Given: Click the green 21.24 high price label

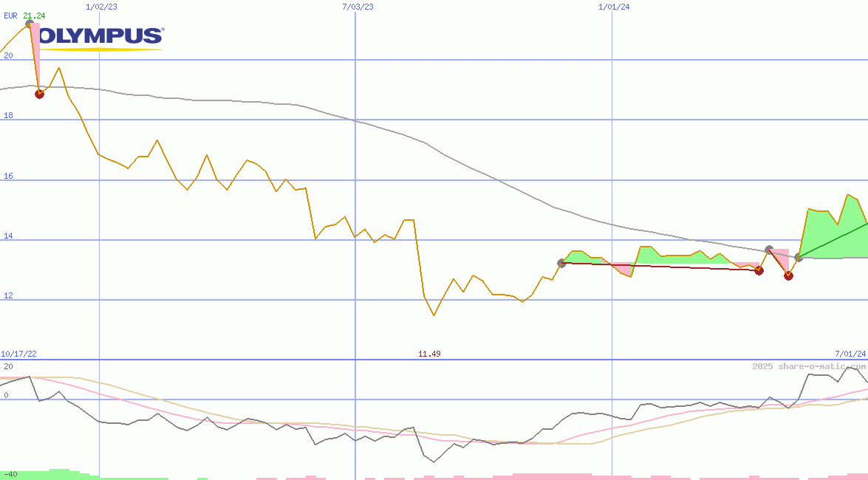Looking at the screenshot, I should tap(34, 15).
